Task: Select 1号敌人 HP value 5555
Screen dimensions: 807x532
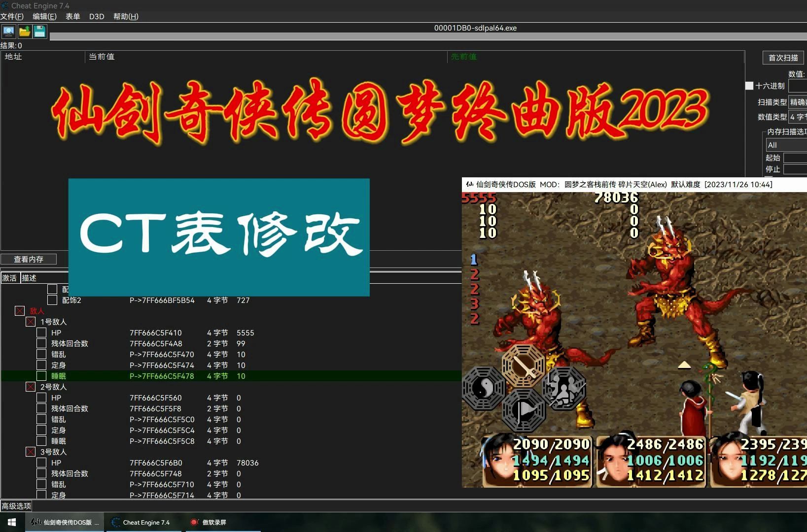Action: point(245,332)
